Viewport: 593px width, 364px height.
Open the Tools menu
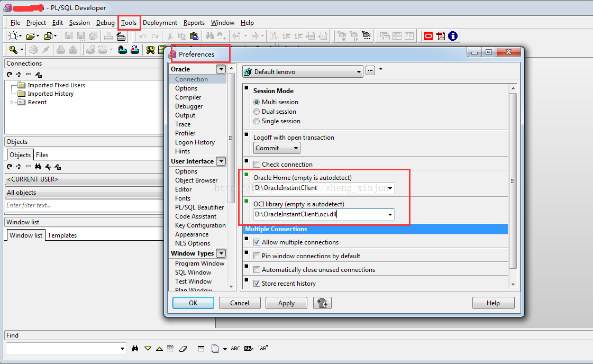(x=129, y=23)
